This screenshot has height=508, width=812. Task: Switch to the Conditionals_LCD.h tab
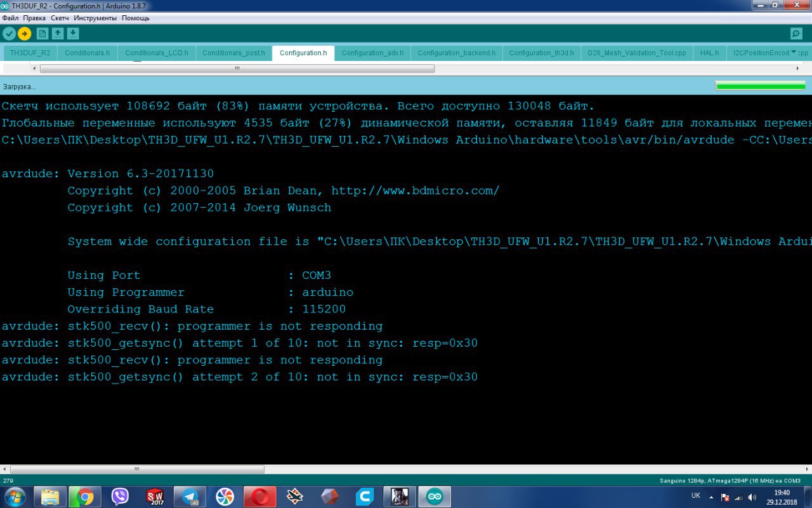point(157,53)
